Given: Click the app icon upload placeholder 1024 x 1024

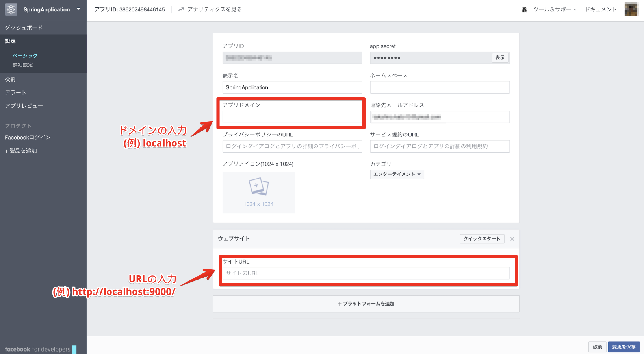Looking at the screenshot, I should pos(258,192).
